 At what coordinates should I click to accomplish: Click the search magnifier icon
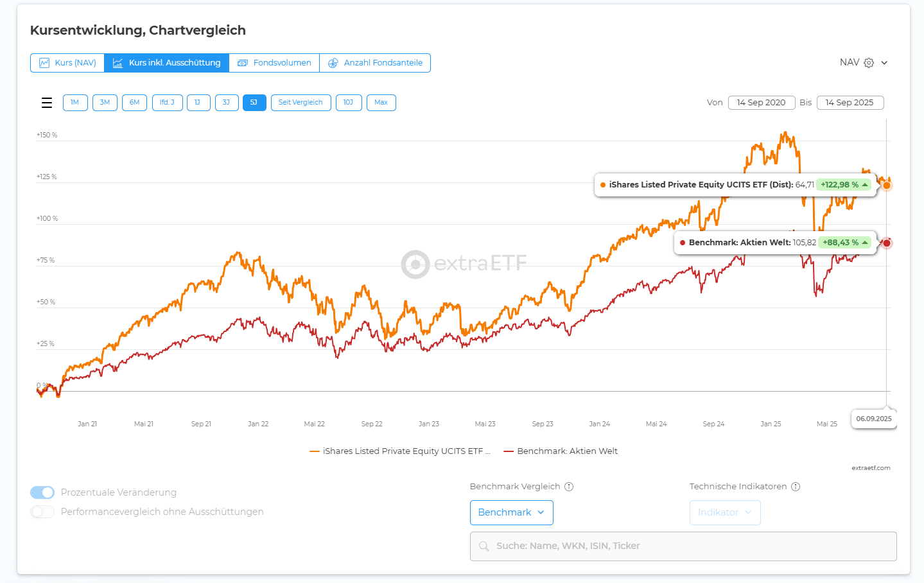coord(484,546)
